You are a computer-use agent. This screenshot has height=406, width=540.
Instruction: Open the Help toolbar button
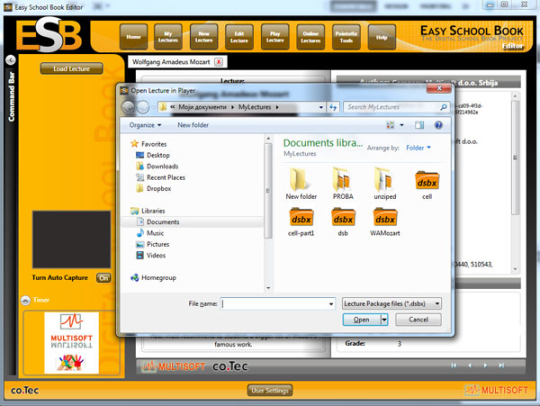tap(382, 37)
